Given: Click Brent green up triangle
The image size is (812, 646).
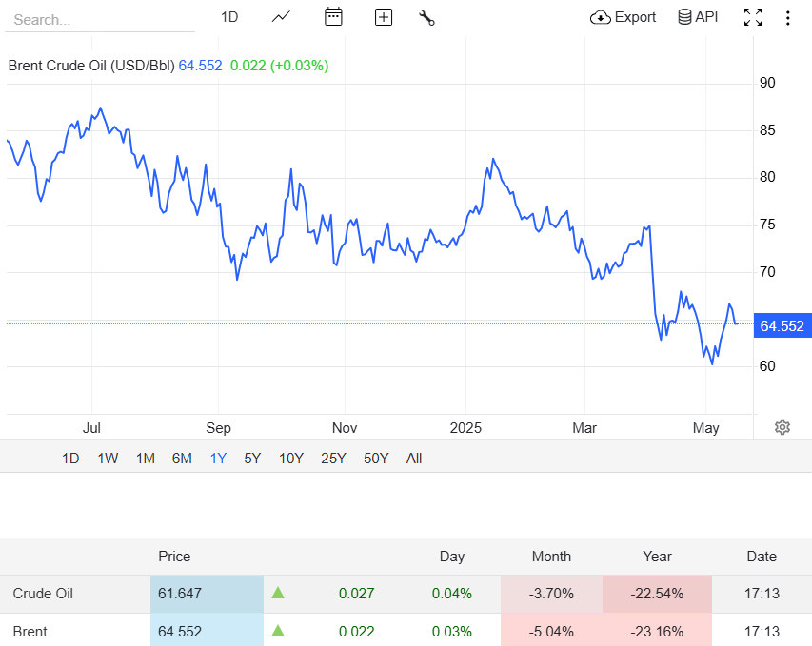Looking at the screenshot, I should click(x=278, y=631).
